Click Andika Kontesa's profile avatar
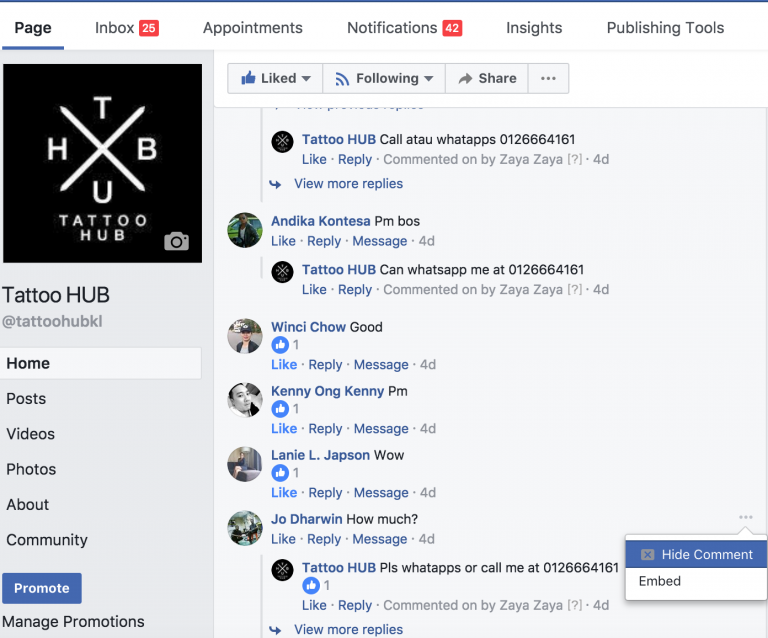The height and width of the screenshot is (638, 768). tap(245, 230)
